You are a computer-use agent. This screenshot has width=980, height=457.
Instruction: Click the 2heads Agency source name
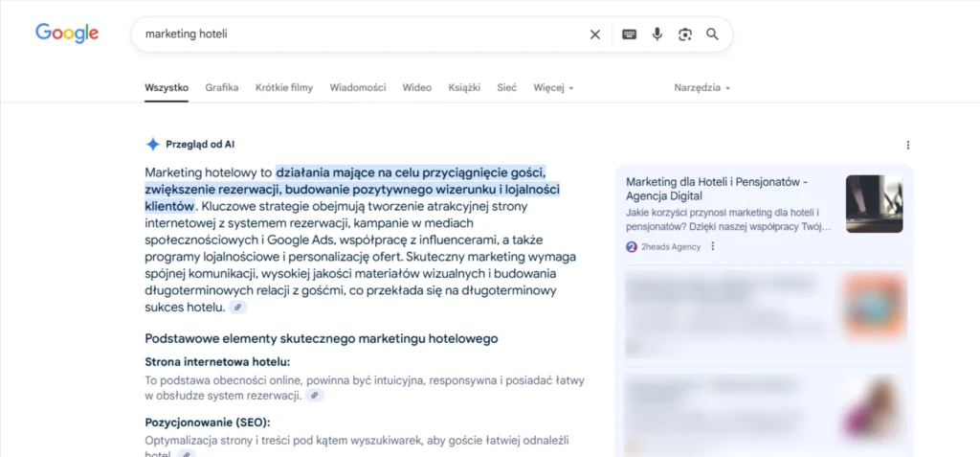671,246
